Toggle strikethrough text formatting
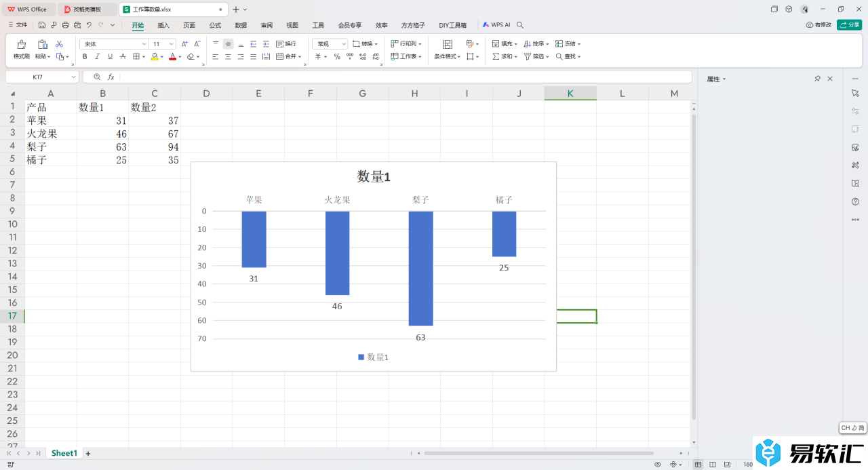 pyautogui.click(x=123, y=57)
